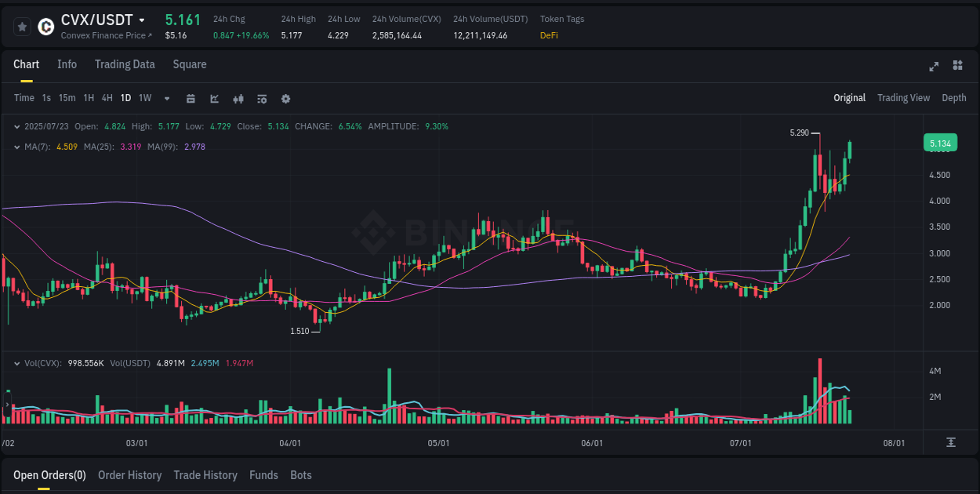Favorite CVX/USDT with the star icon
The height and width of the screenshot is (494, 980).
coord(22,26)
